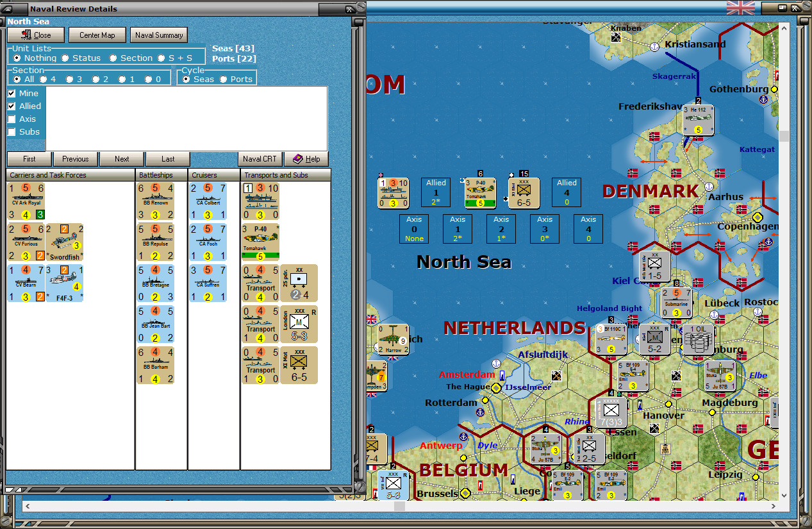This screenshot has width=812, height=529.
Task: Select the 1-5 XX unit near Kiel
Action: (654, 266)
